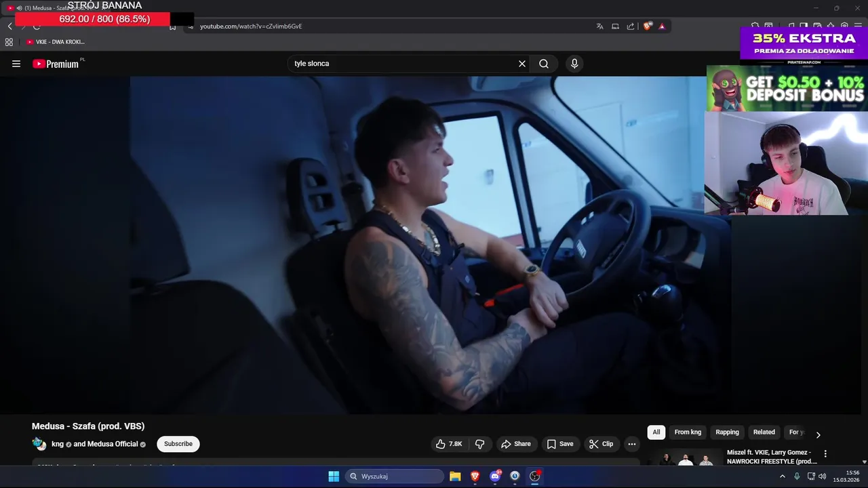Image resolution: width=868 pixels, height=488 pixels.
Task: Open Brave Shields lion icon
Action: coord(648,26)
